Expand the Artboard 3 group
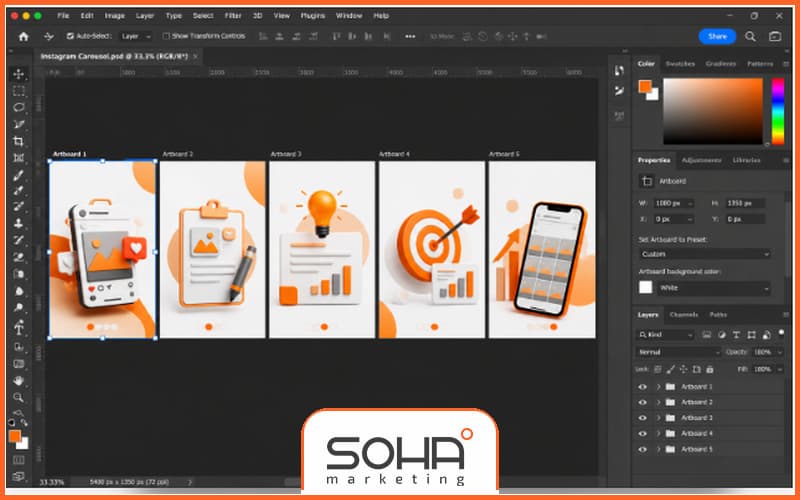The height and width of the screenshot is (500, 800). [658, 418]
